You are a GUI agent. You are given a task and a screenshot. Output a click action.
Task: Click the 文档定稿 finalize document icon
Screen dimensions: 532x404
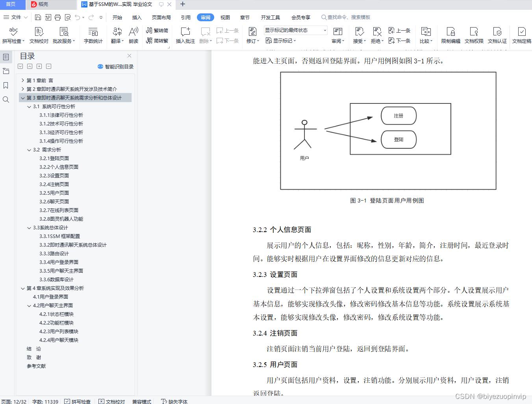[x=521, y=35]
